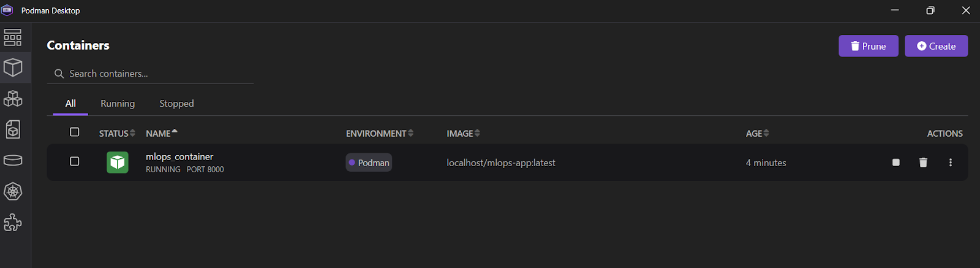Focus the Search containers field

tap(150, 74)
